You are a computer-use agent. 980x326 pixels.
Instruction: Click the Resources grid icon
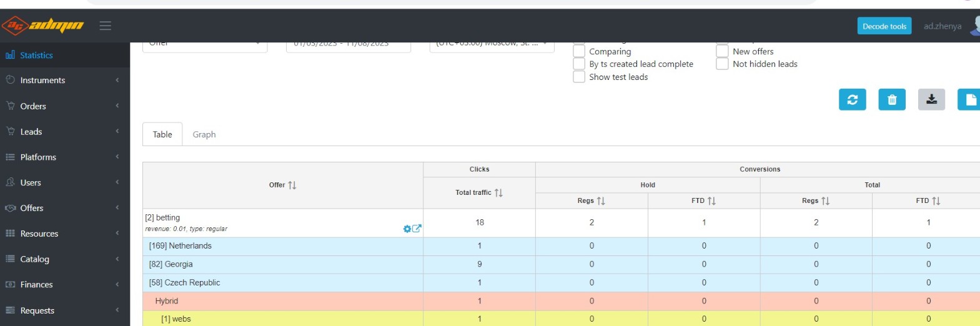[10, 234]
